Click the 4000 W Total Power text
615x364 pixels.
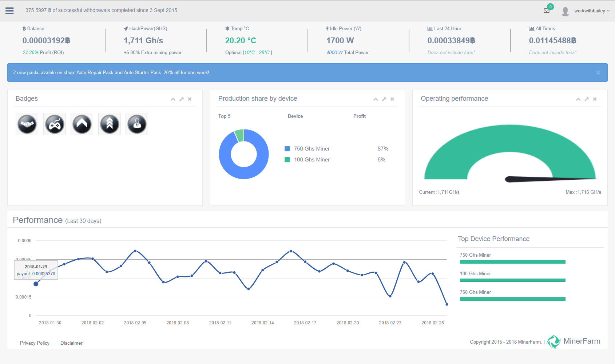348,52
